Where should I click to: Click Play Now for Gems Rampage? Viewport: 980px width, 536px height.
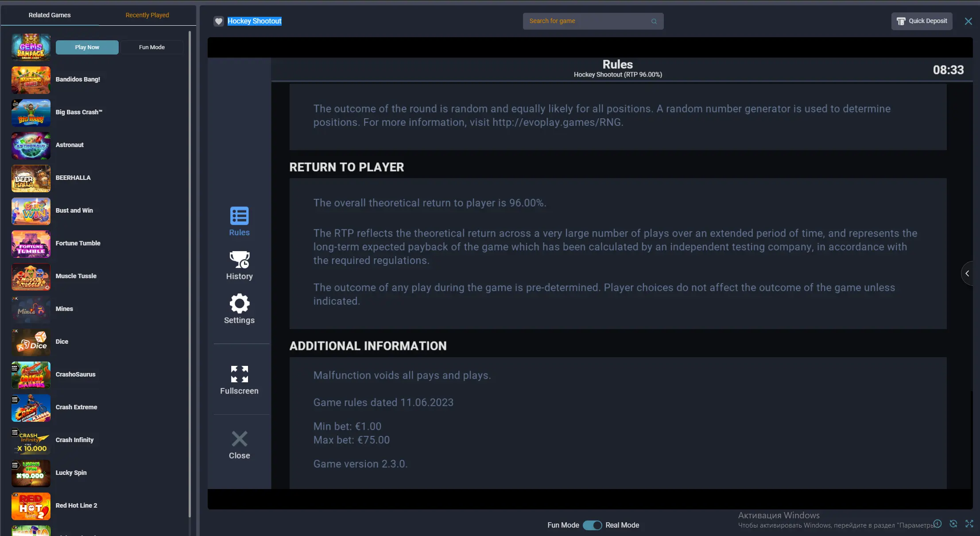pyautogui.click(x=87, y=47)
